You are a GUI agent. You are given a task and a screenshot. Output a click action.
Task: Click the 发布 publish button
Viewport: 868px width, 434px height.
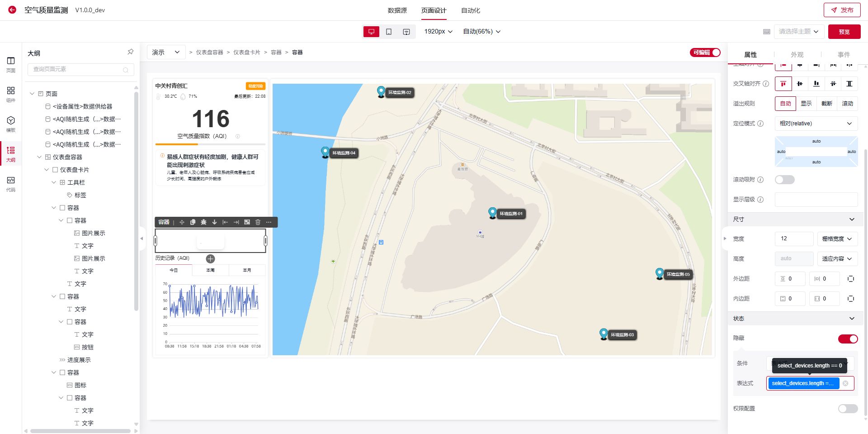841,10
